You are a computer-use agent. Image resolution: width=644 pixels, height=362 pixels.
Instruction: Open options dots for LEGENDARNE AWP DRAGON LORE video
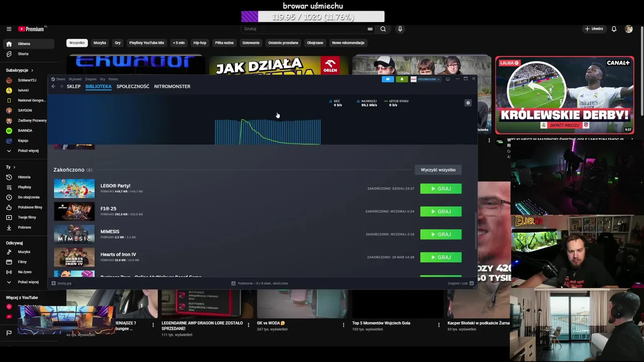pos(248,325)
